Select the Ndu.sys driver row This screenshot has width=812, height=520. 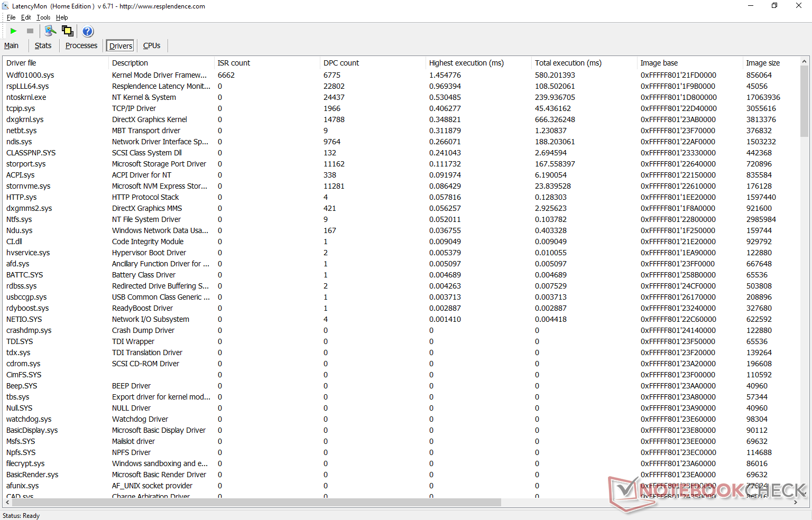pyautogui.click(x=401, y=230)
